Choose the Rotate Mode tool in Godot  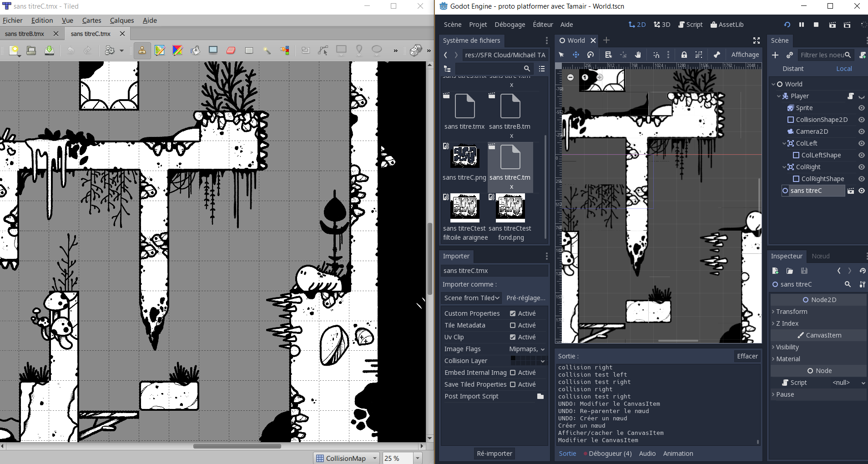590,55
